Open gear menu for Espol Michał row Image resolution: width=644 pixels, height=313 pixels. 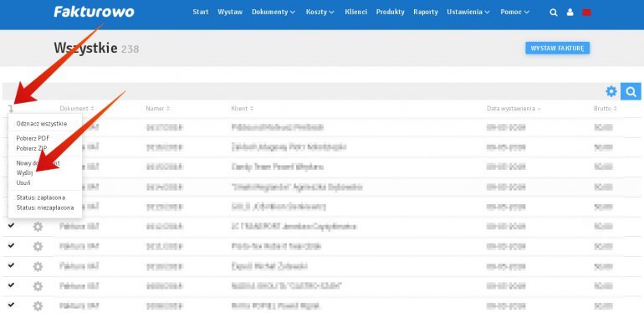[38, 266]
